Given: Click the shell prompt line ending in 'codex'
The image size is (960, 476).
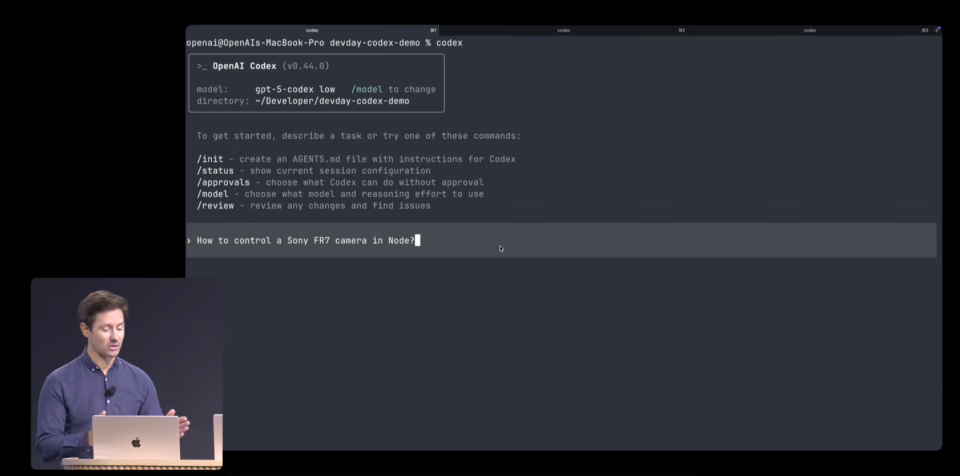Looking at the screenshot, I should point(324,43).
